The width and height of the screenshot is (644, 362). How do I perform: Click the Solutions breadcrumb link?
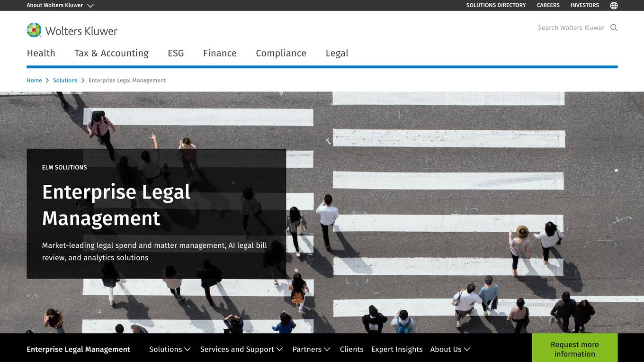click(x=65, y=81)
